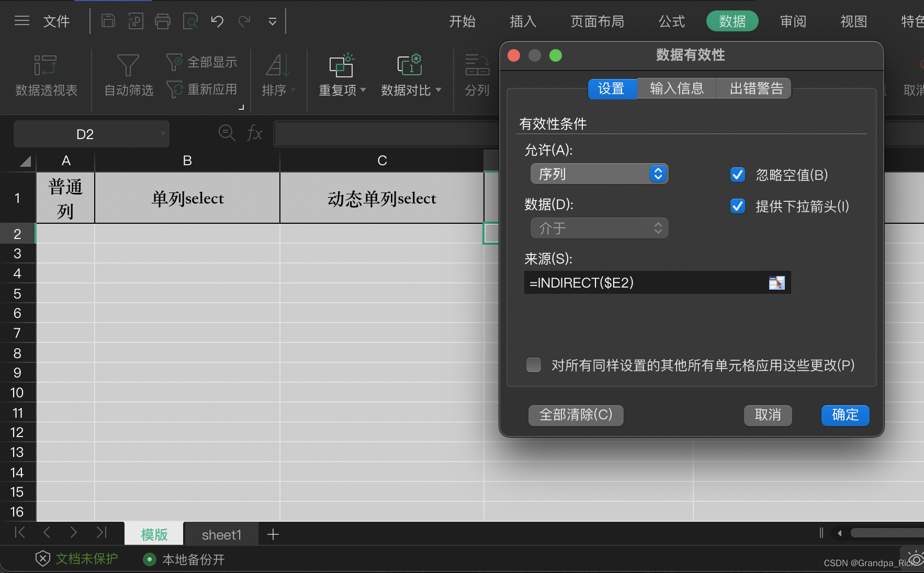Uncheck the 忽略空值 option
Screen dimensions: 924x573
pyautogui.click(x=738, y=175)
